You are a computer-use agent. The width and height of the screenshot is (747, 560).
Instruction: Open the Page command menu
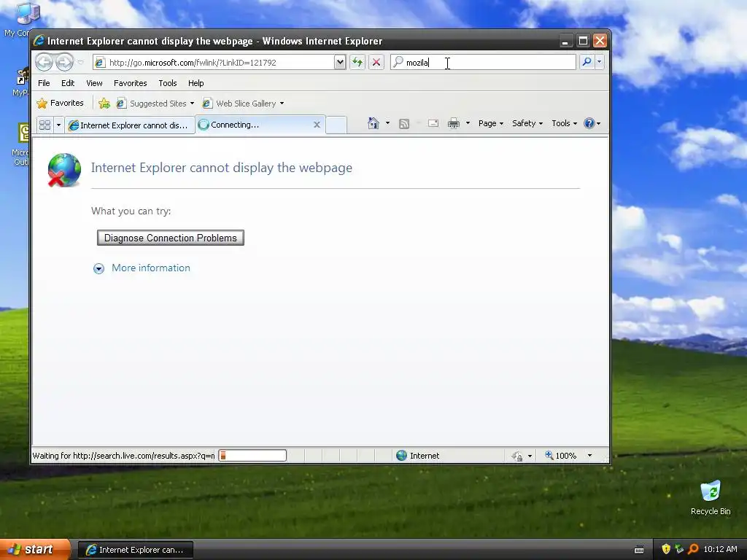point(491,123)
